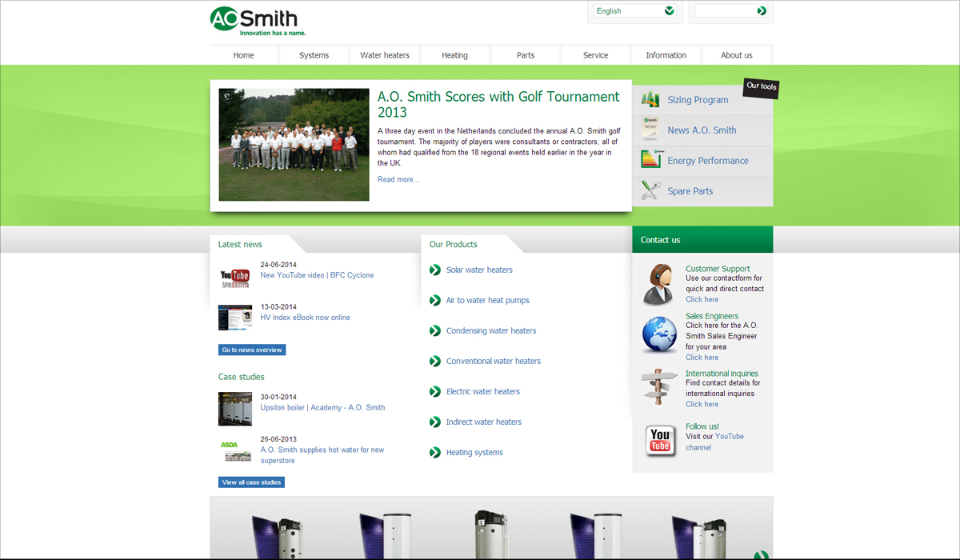Open New YouTube video BFC Cyclone link
960x560 pixels.
click(317, 275)
